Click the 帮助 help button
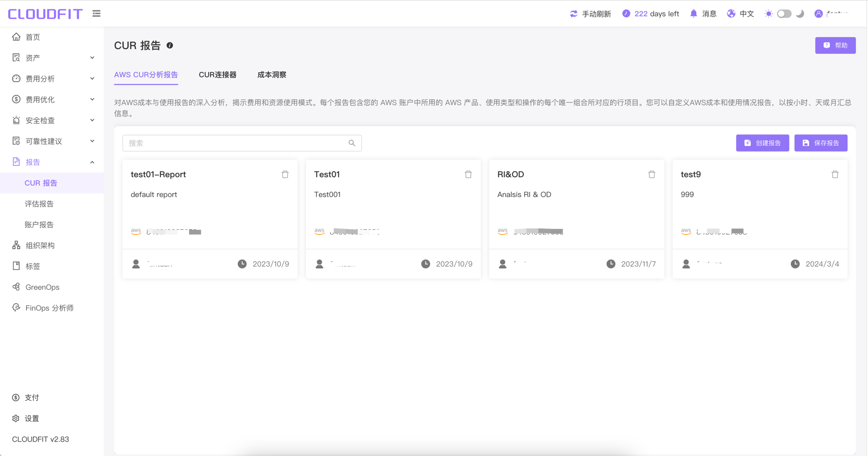The image size is (868, 456). pos(835,45)
